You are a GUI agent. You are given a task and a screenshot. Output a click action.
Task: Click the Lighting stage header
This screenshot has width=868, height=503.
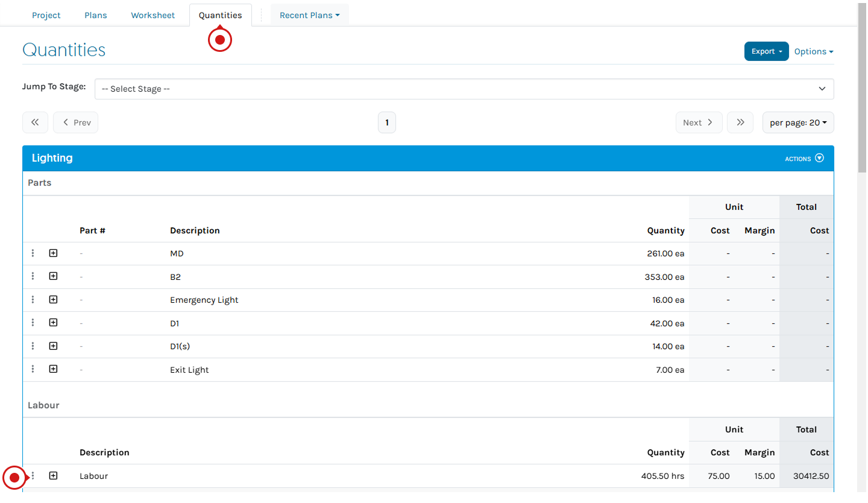point(428,158)
